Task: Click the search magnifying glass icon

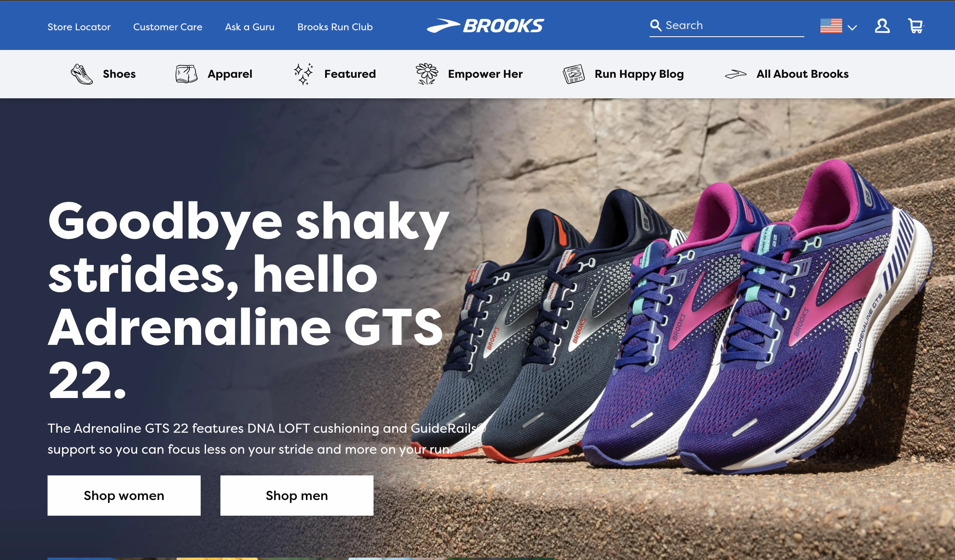Action: (x=656, y=25)
